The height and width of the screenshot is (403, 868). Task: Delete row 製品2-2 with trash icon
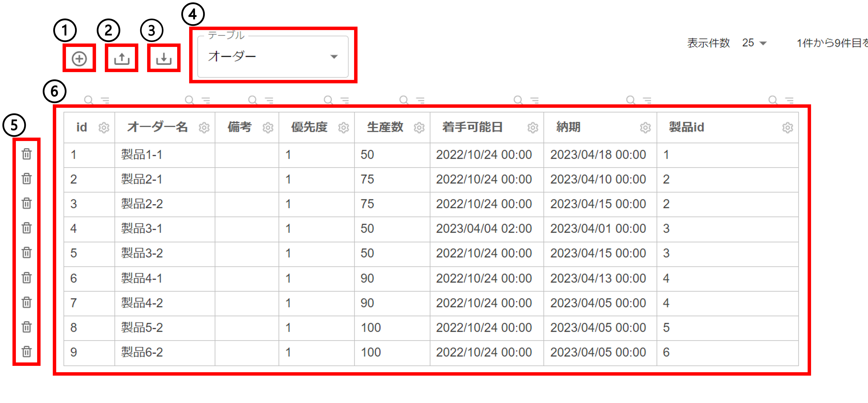pyautogui.click(x=27, y=203)
